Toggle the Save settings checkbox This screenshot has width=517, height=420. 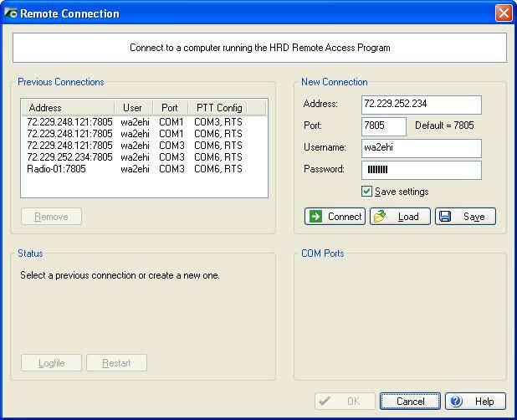pyautogui.click(x=366, y=192)
